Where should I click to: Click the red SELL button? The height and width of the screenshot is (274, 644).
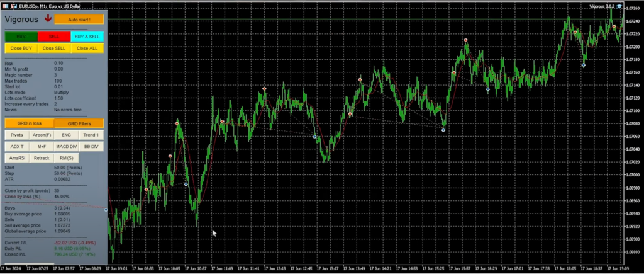54,37
